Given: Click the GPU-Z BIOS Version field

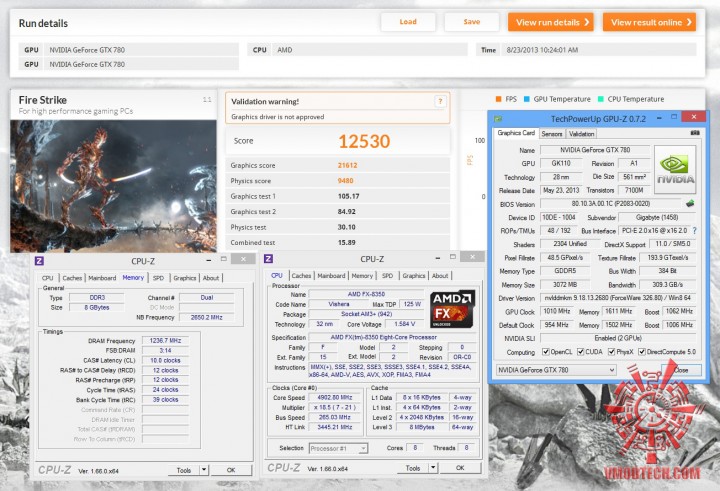Looking at the screenshot, I should (611, 203).
